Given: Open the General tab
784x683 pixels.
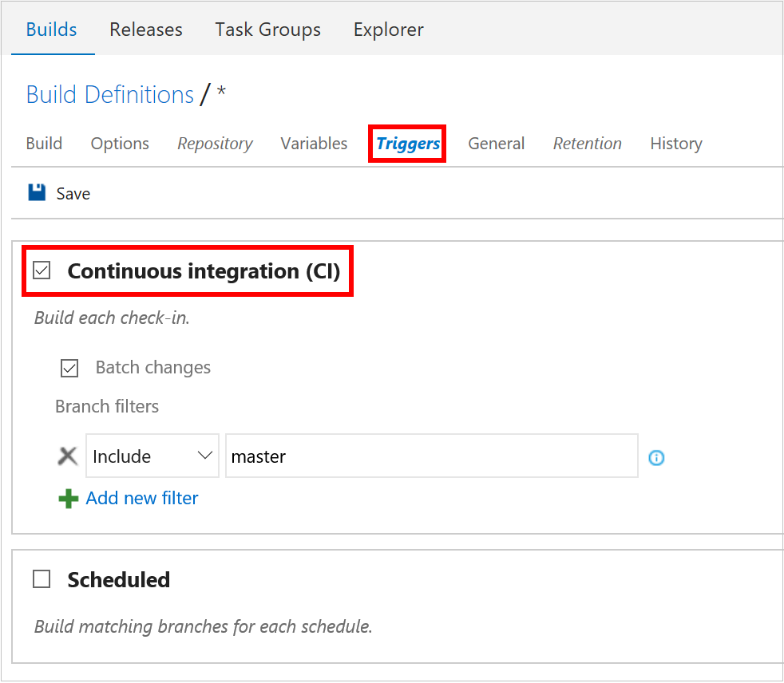Looking at the screenshot, I should click(x=496, y=143).
